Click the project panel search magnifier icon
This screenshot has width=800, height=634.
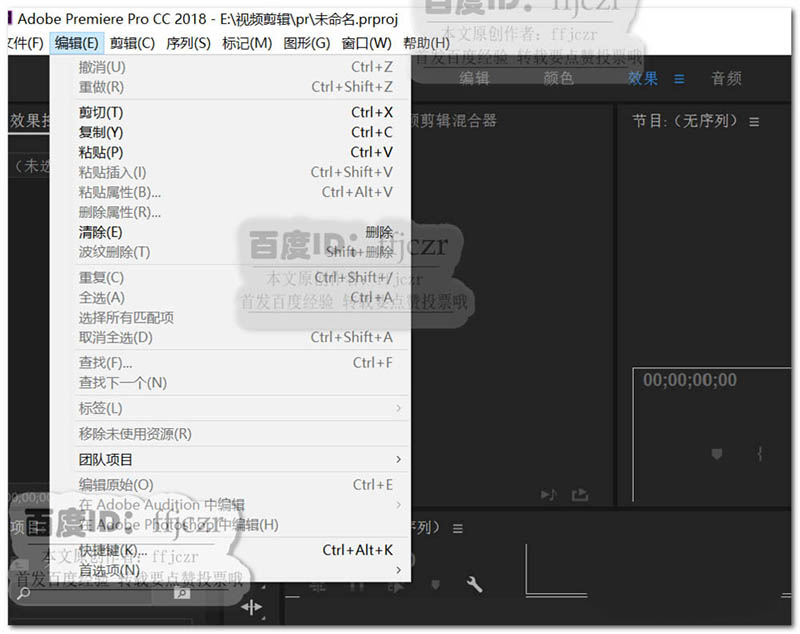click(24, 593)
